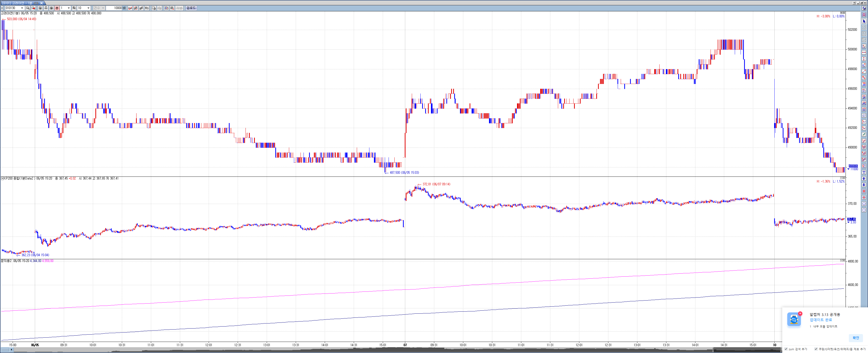The width and height of the screenshot is (868, 353).
Task: Toggle the 분 (minute) period button
Action: [57, 8]
